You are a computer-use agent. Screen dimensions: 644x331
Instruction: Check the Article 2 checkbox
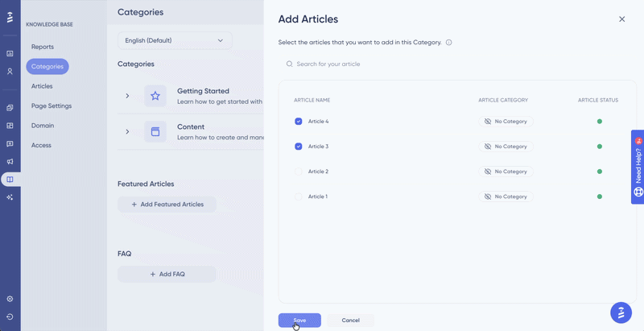coord(299,172)
